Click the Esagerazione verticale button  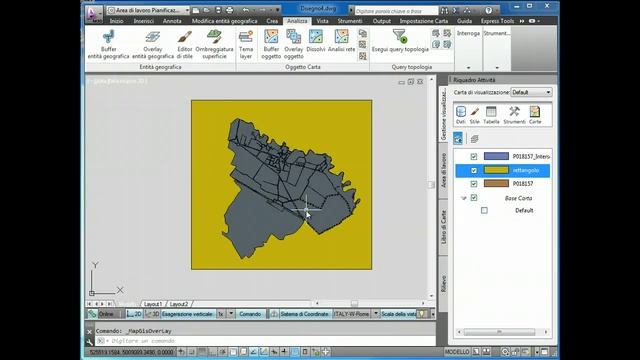pyautogui.click(x=187, y=314)
